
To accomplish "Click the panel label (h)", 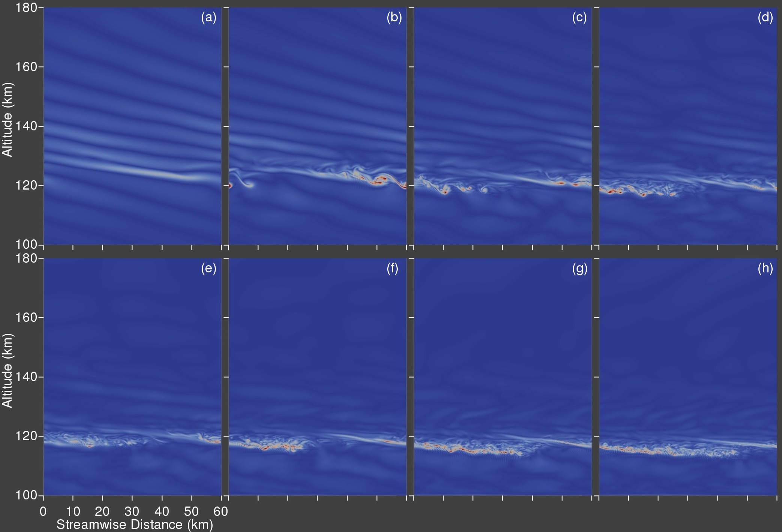I will pos(765,268).
